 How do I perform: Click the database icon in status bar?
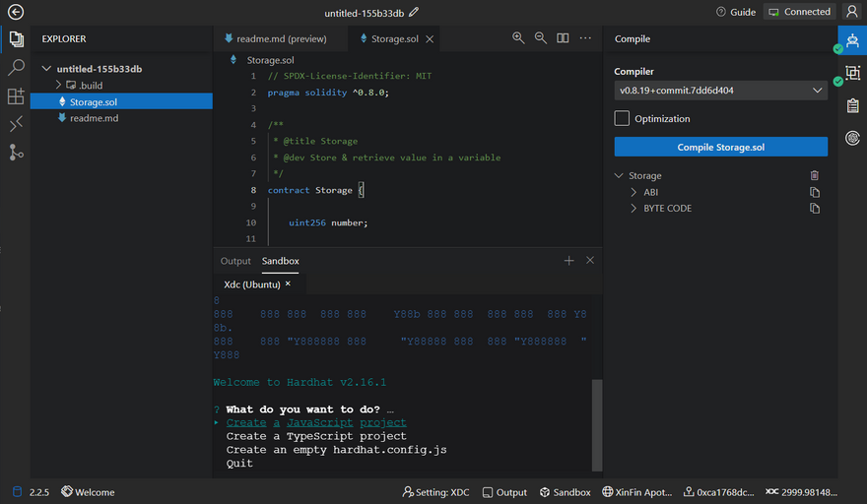[17, 492]
